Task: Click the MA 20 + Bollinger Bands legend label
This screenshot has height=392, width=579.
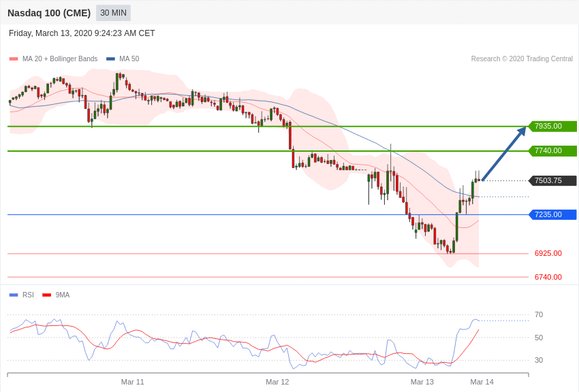Action: tap(60, 59)
